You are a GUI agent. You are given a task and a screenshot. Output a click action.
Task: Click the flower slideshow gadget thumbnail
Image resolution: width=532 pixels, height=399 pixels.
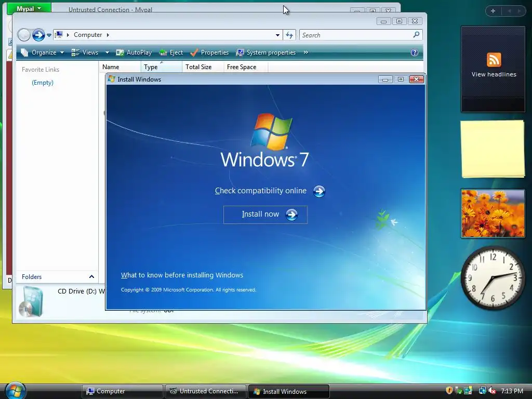pyautogui.click(x=493, y=214)
